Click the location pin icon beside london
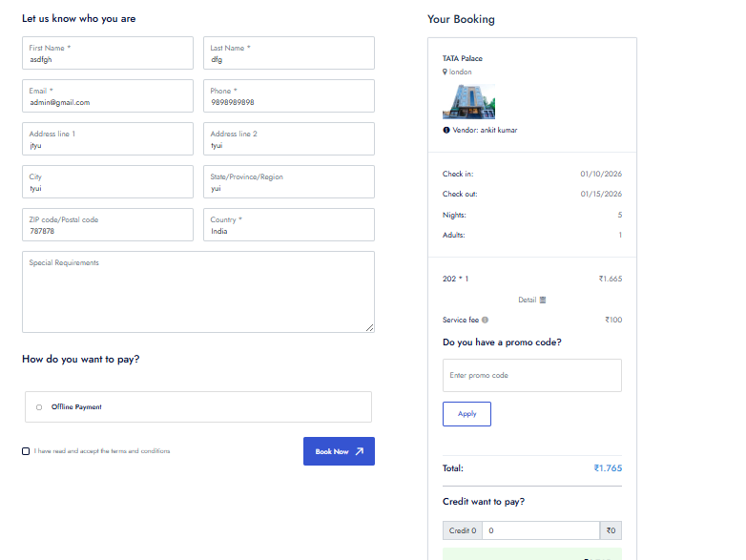 click(445, 73)
